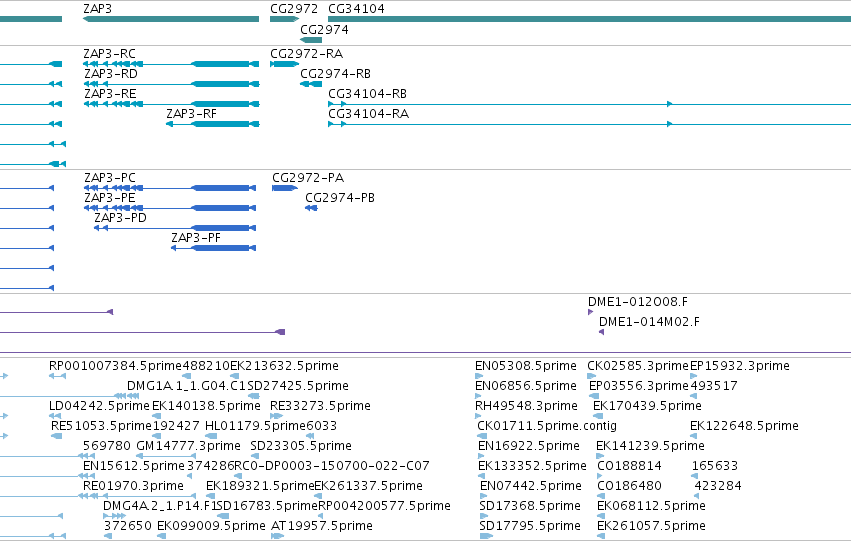
Task: Click EST SD16783.5prime
Action: pos(266,507)
